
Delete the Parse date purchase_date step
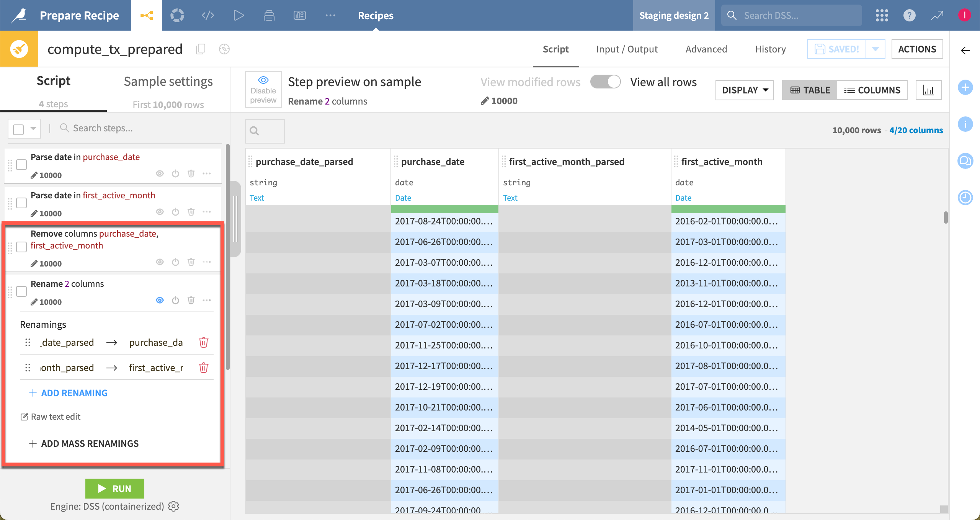click(x=191, y=173)
